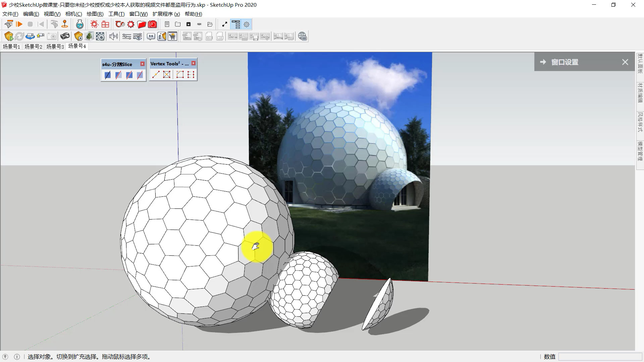
Task: Close the Vertex Tools floating toolbar
Action: coord(194,63)
